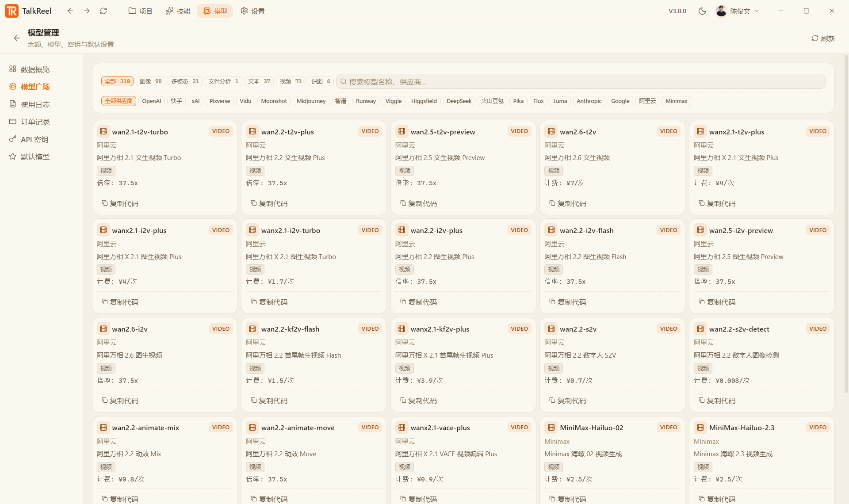Reload the app with the title bar refresh icon

(103, 11)
